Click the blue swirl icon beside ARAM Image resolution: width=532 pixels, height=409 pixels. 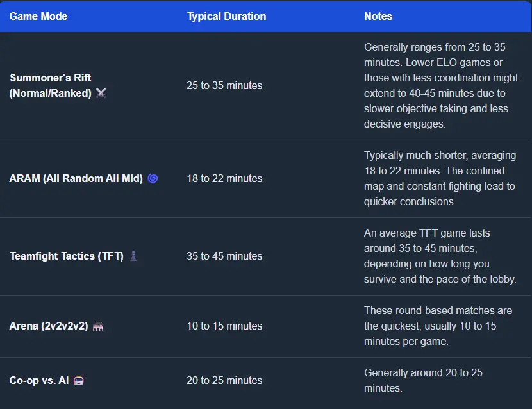153,178
